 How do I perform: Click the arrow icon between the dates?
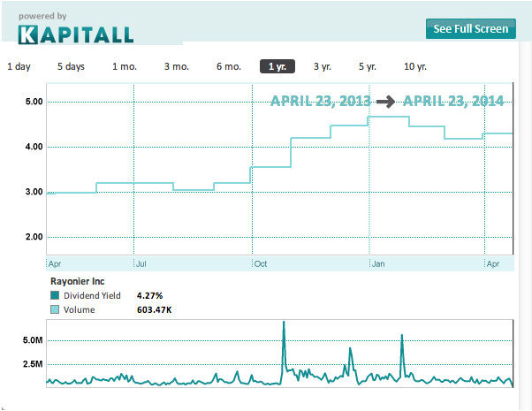(x=386, y=101)
